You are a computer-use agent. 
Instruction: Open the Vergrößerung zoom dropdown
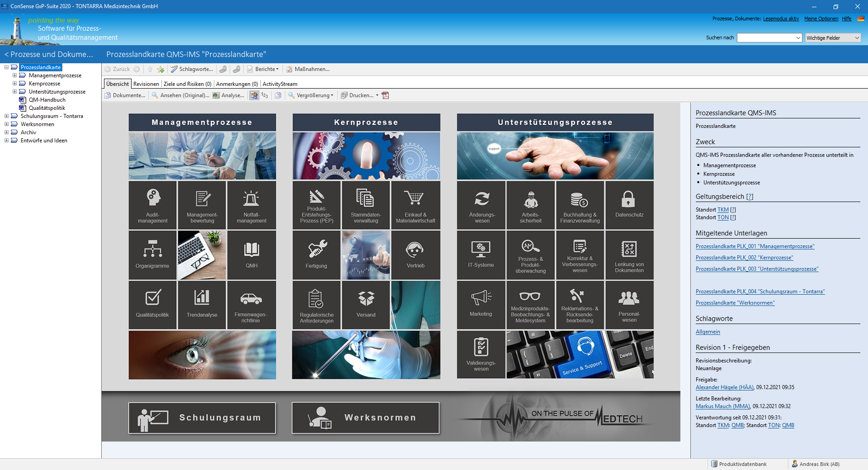pos(311,95)
